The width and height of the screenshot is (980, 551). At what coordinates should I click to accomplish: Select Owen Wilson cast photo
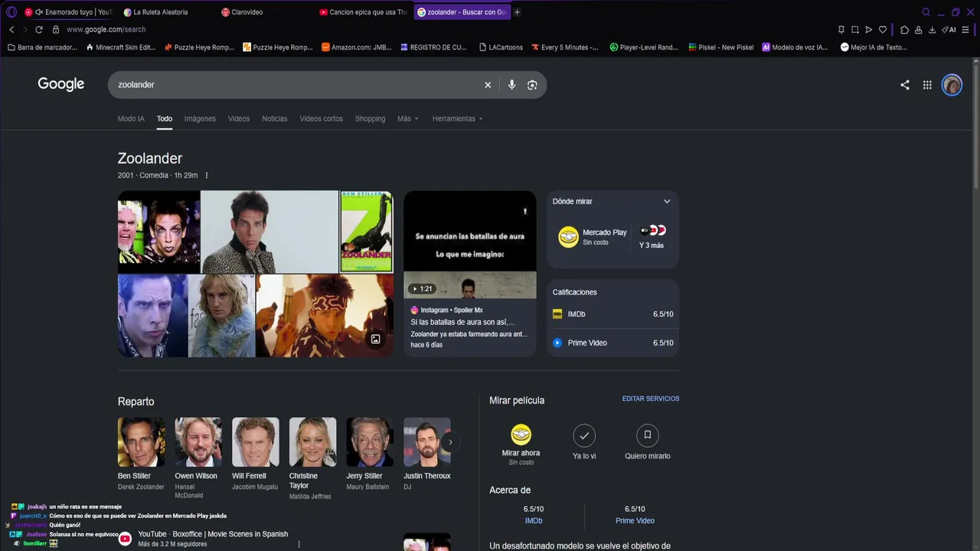tap(198, 442)
